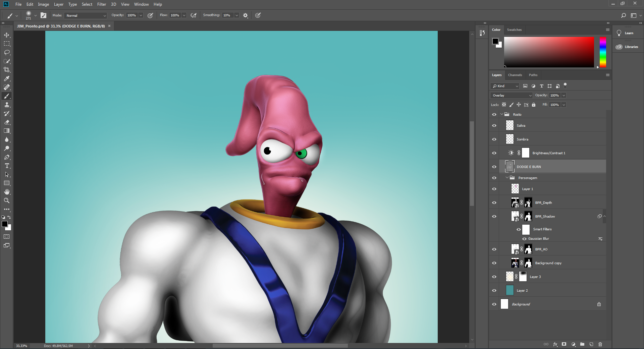This screenshot has width=644, height=349.
Task: Open the Smoothing value dropdown
Action: pos(237,15)
